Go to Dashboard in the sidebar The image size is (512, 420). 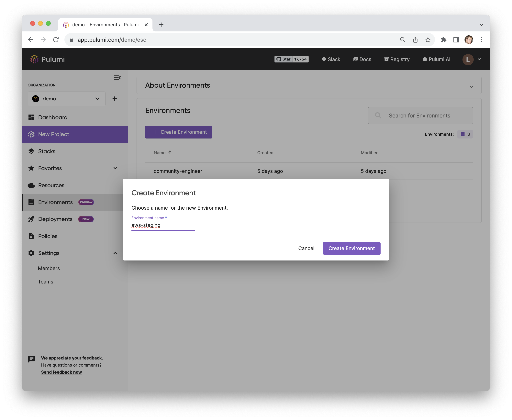(x=75, y=117)
